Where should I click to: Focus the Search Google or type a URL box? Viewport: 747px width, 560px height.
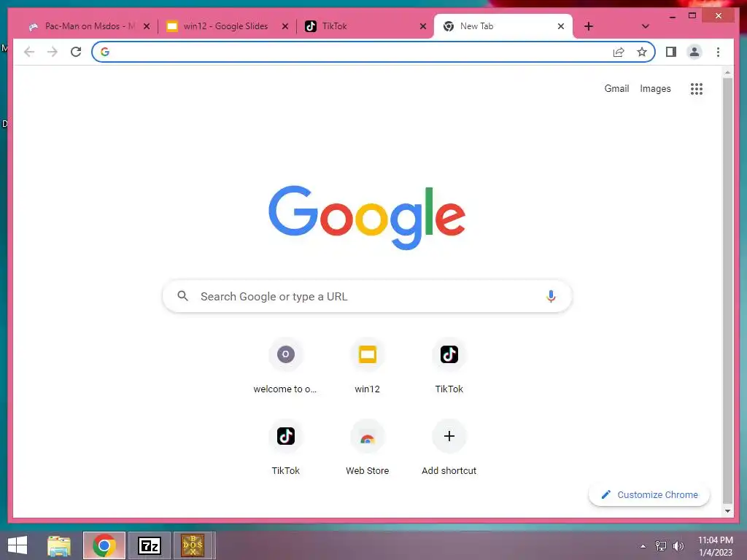click(x=367, y=296)
